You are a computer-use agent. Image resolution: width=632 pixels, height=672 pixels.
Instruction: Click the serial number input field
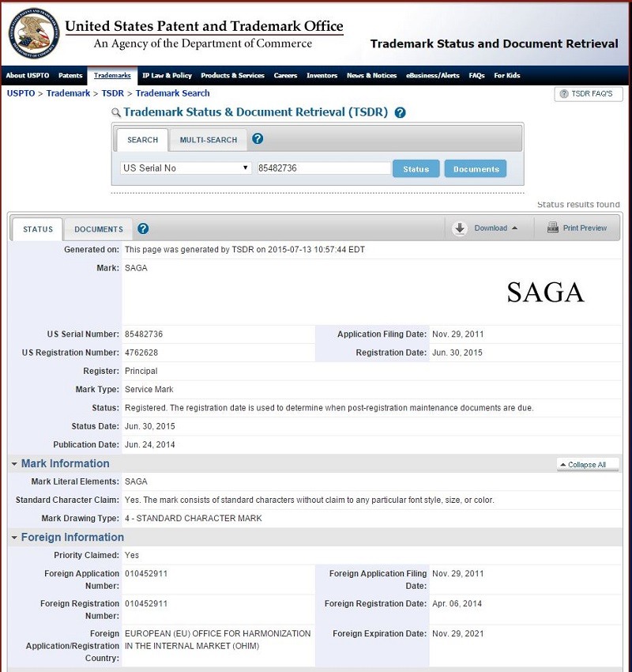tap(324, 168)
